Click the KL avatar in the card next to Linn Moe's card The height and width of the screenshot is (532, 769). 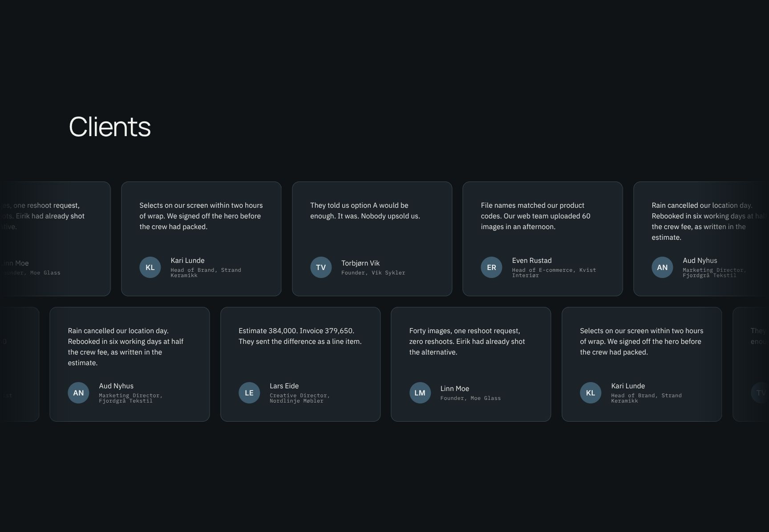coord(591,393)
